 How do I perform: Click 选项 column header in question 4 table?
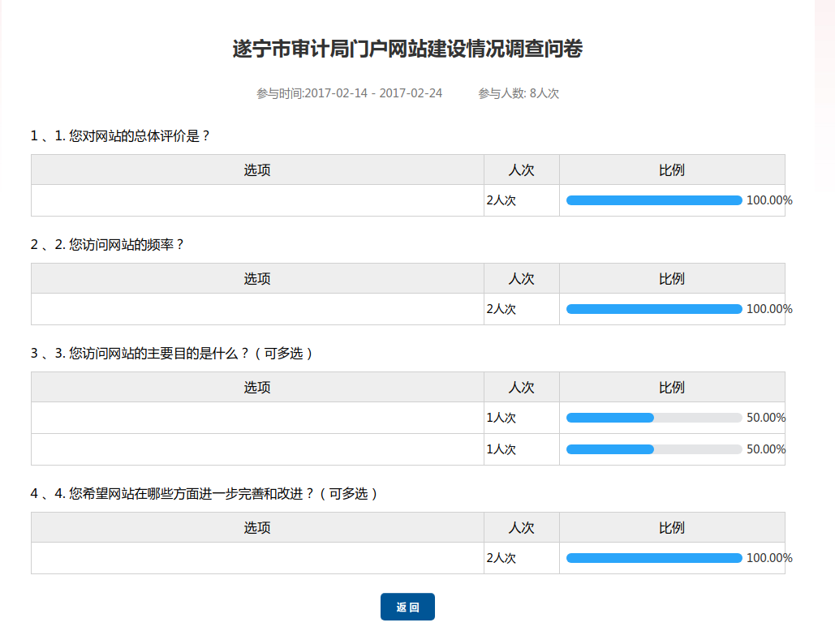click(257, 527)
